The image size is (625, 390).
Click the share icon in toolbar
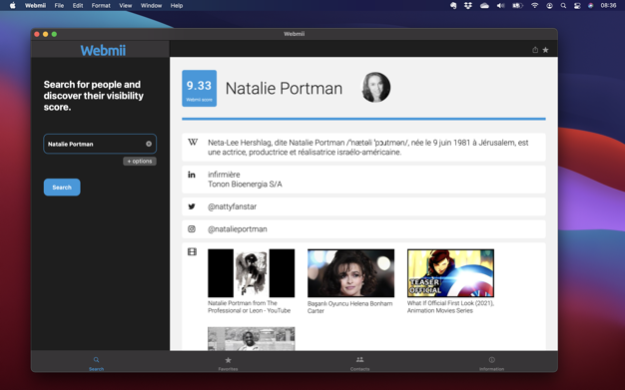[535, 50]
